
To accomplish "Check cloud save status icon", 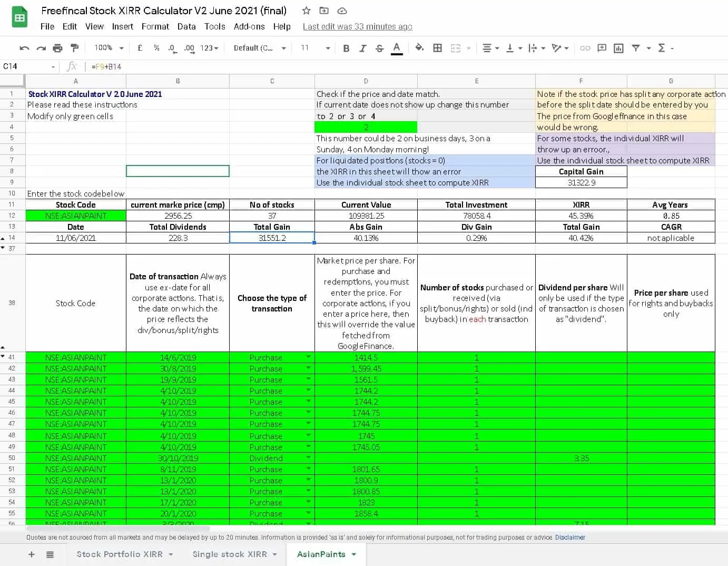I will 342,11.
